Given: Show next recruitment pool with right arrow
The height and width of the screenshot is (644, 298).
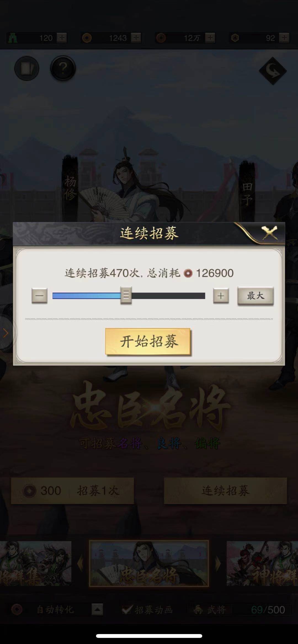Looking at the screenshot, I should 218,563.
